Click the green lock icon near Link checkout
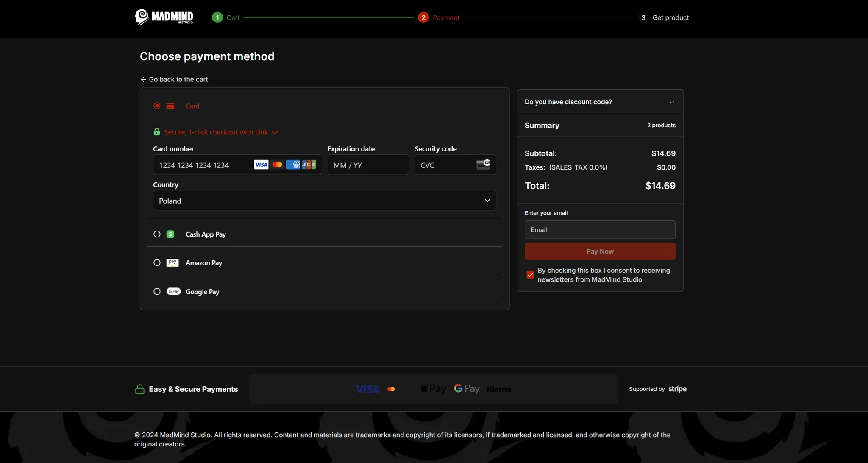Screen dimensions: 868x463 click(x=157, y=132)
